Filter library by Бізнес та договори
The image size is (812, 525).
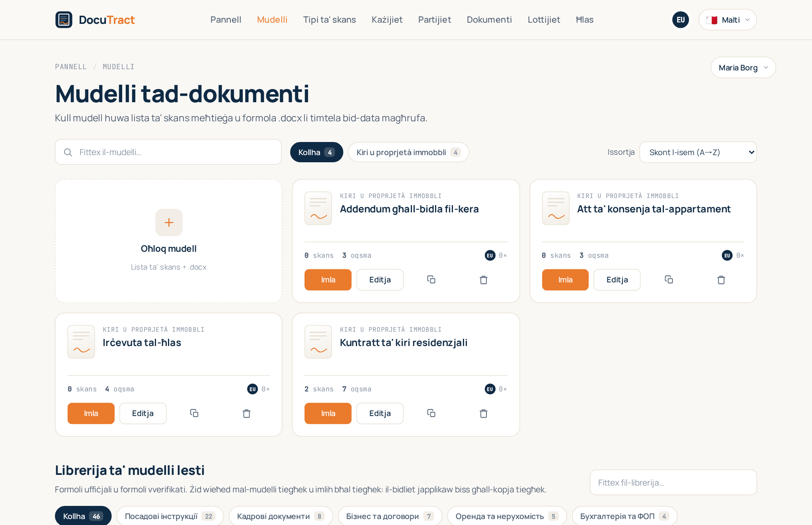tap(390, 516)
